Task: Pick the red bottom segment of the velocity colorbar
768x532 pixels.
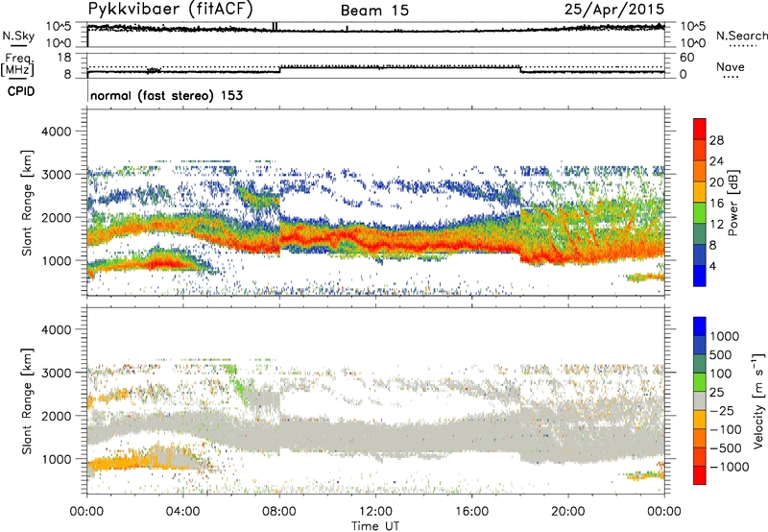Action: click(x=700, y=475)
